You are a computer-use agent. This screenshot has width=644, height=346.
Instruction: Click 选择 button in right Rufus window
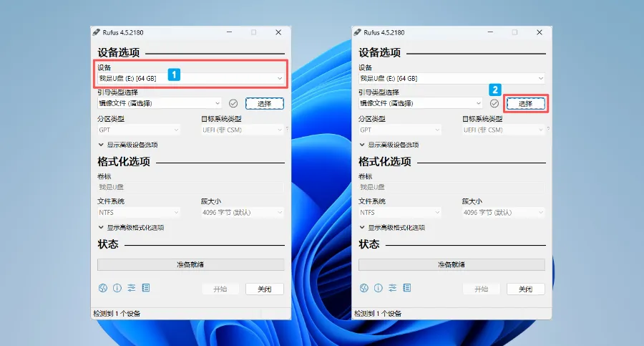(x=526, y=104)
